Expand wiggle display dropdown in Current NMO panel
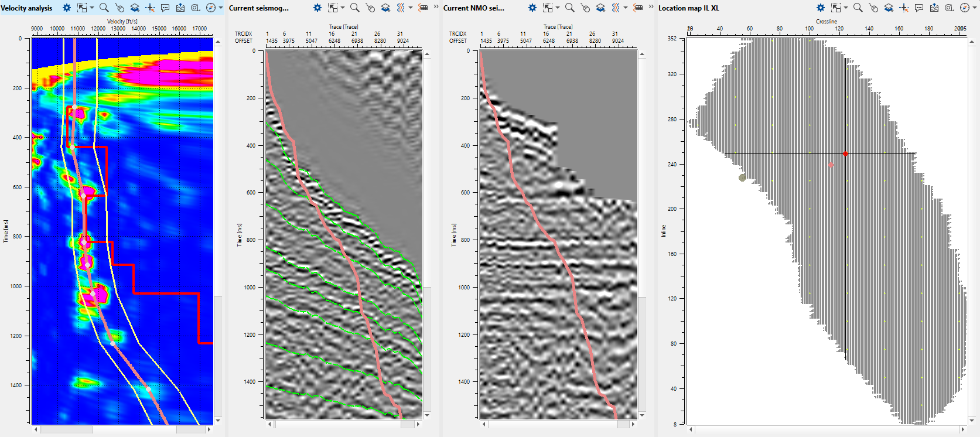The height and width of the screenshot is (437, 980). pyautogui.click(x=625, y=8)
